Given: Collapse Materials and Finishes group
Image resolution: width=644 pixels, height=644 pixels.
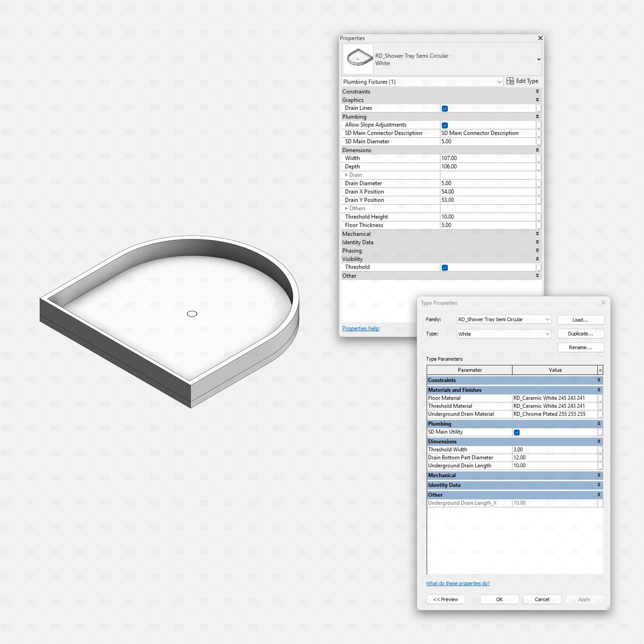Looking at the screenshot, I should coord(599,390).
